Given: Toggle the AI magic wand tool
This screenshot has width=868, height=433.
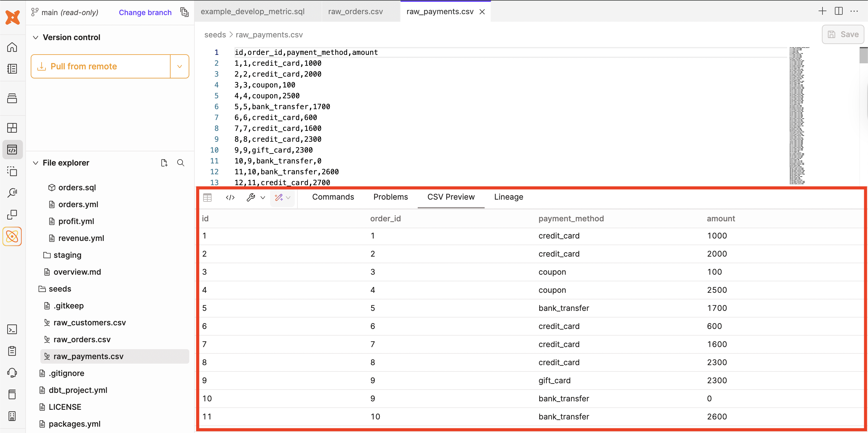Looking at the screenshot, I should coord(280,198).
